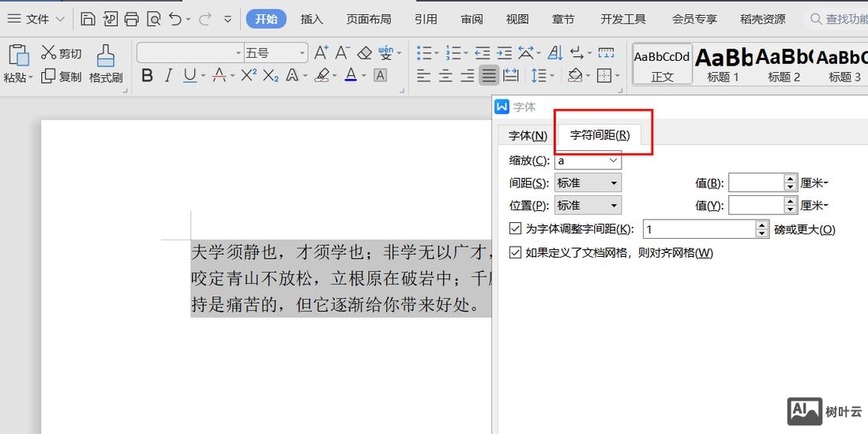Open the 位置(P) 标准 dropdown
This screenshot has width=868, height=434.
[588, 205]
